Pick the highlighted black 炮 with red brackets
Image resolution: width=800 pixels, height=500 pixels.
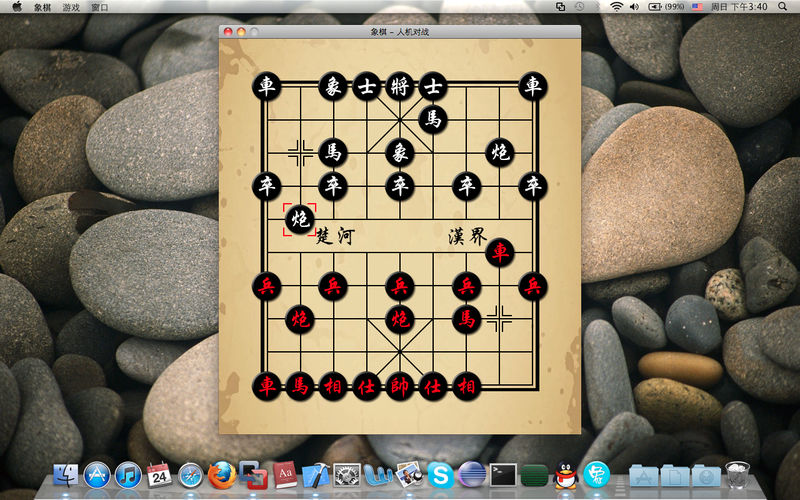tap(300, 219)
